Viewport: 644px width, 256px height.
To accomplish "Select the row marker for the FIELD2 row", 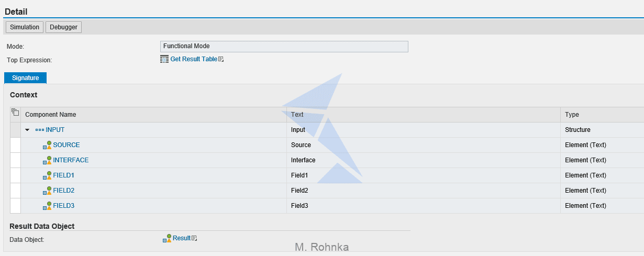I will 15,191.
